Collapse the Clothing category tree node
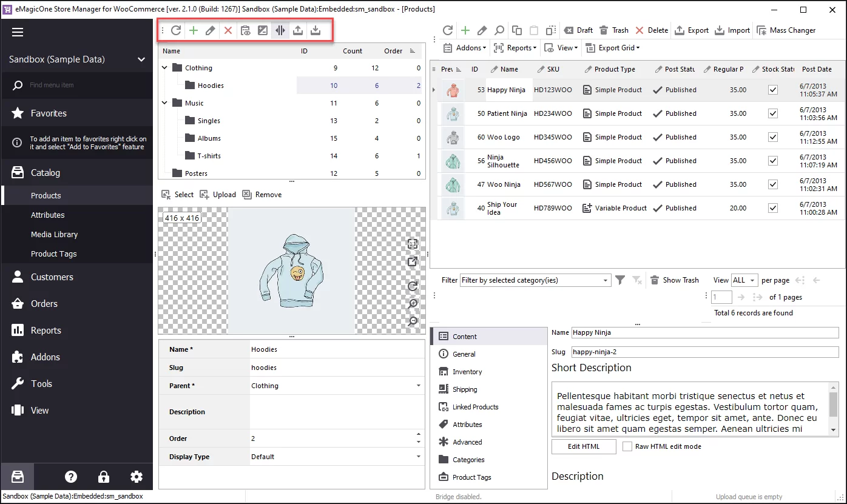 164,68
